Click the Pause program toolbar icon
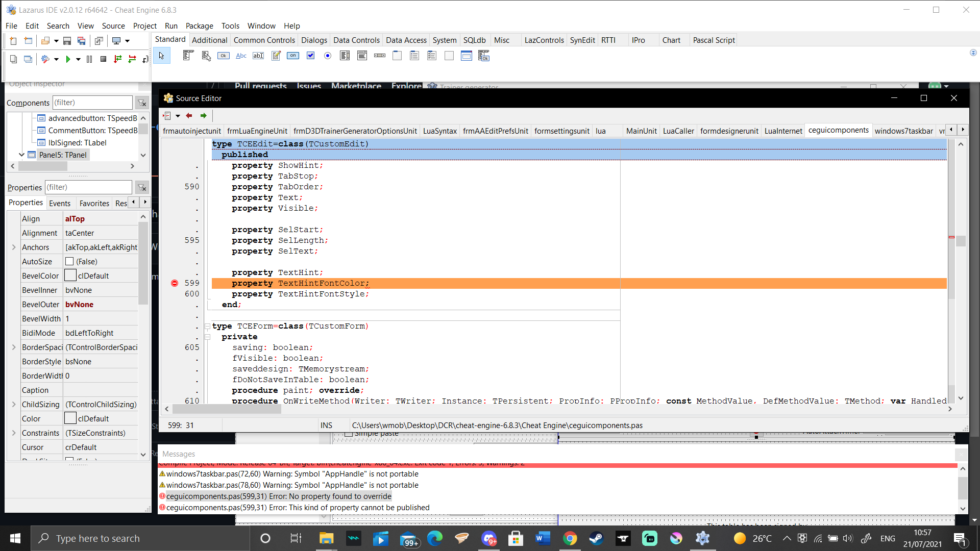Image resolution: width=980 pixels, height=551 pixels. [89, 59]
